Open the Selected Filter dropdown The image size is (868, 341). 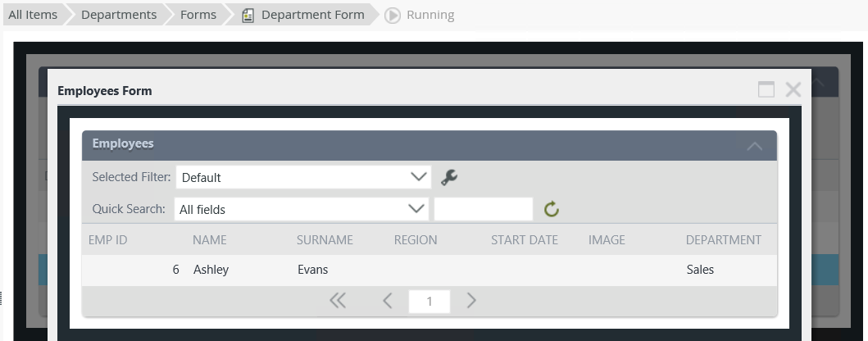pyautogui.click(x=303, y=177)
